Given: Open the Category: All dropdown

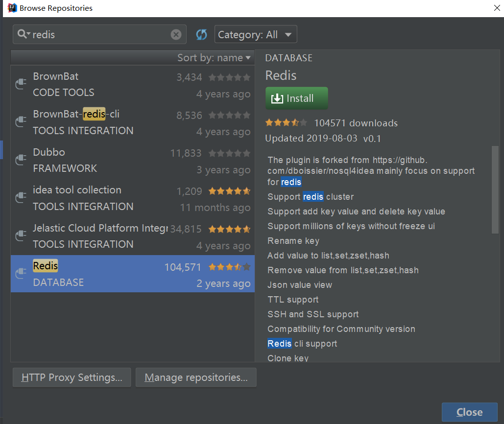Looking at the screenshot, I should [255, 34].
